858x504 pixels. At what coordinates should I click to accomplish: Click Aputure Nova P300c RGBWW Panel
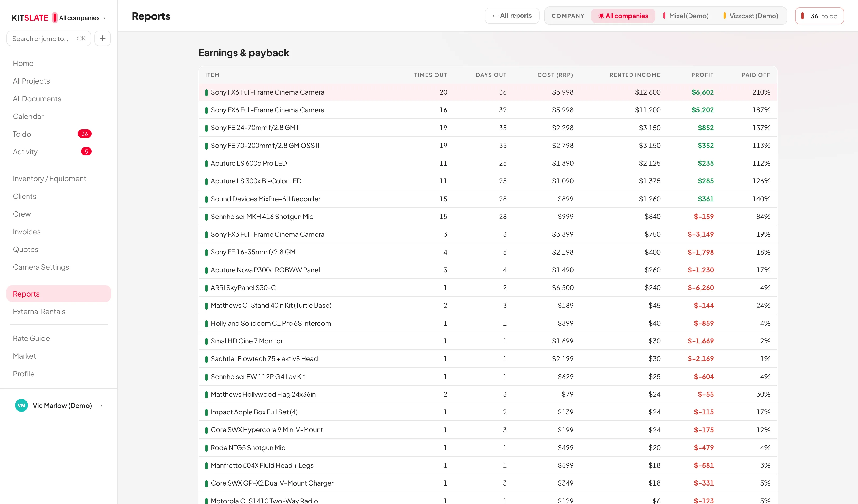coord(265,270)
